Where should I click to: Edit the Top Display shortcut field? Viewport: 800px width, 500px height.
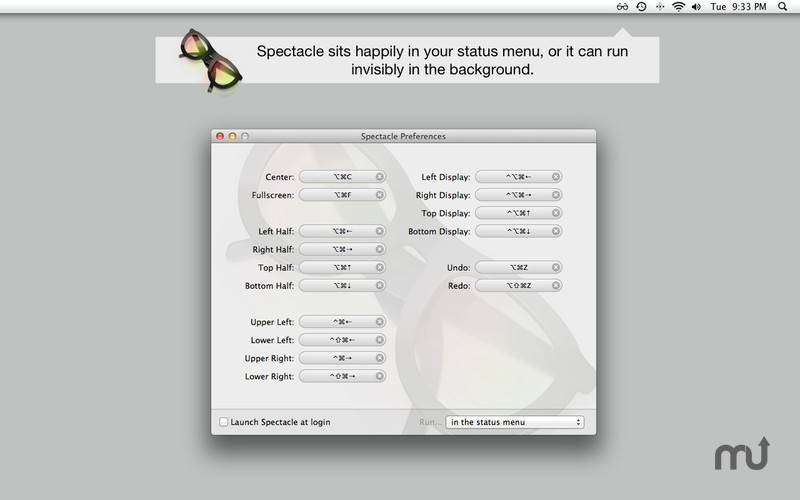518,213
